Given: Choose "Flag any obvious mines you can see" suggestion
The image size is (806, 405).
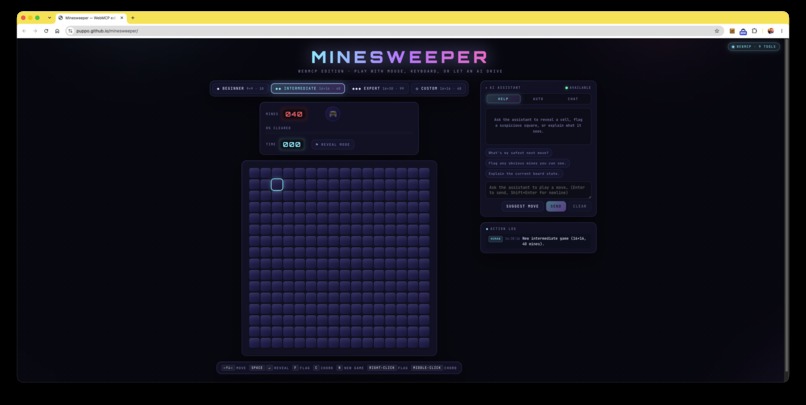Looking at the screenshot, I should 527,163.
